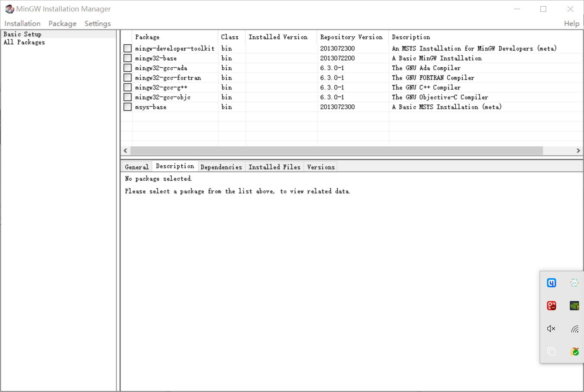Mark the msys-base checkbox
Viewport: 584px width, 392px height.
pos(128,107)
